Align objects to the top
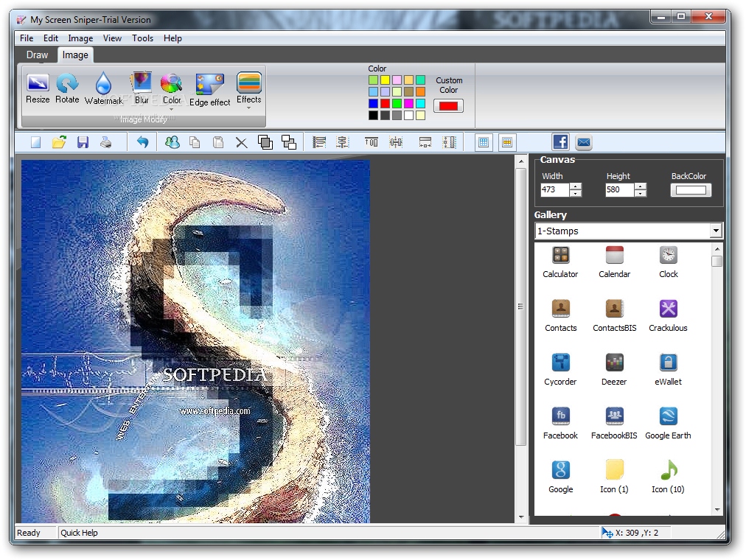 [x=372, y=142]
